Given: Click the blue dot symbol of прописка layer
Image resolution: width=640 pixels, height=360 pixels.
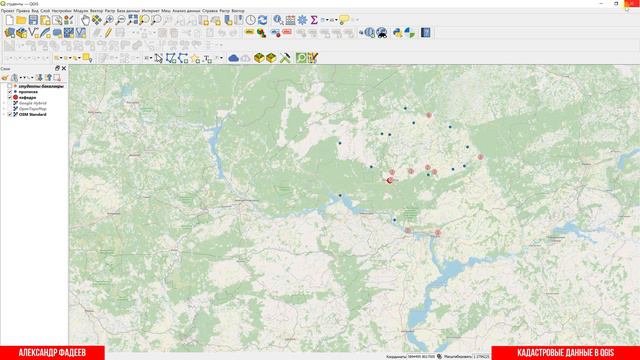Looking at the screenshot, I should click(x=16, y=92).
